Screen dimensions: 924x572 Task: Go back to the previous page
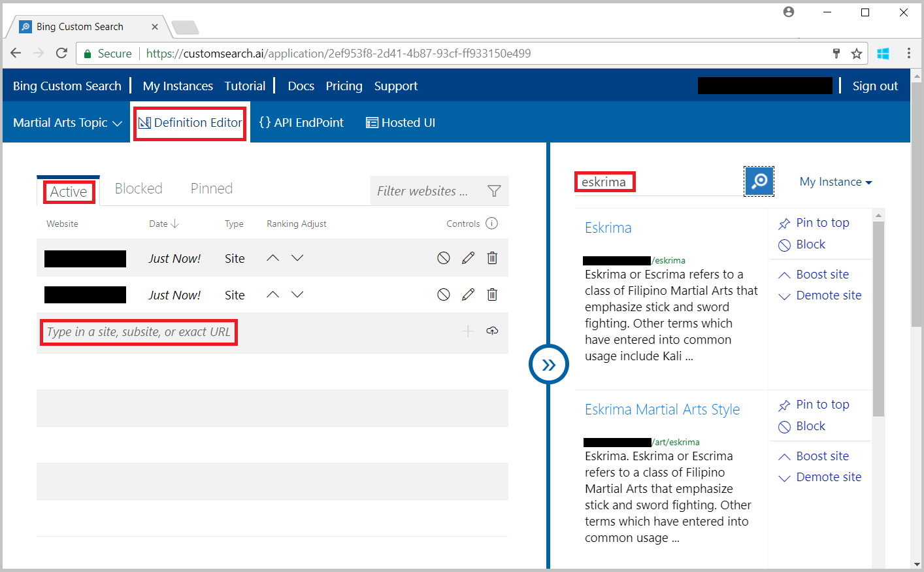pyautogui.click(x=16, y=54)
